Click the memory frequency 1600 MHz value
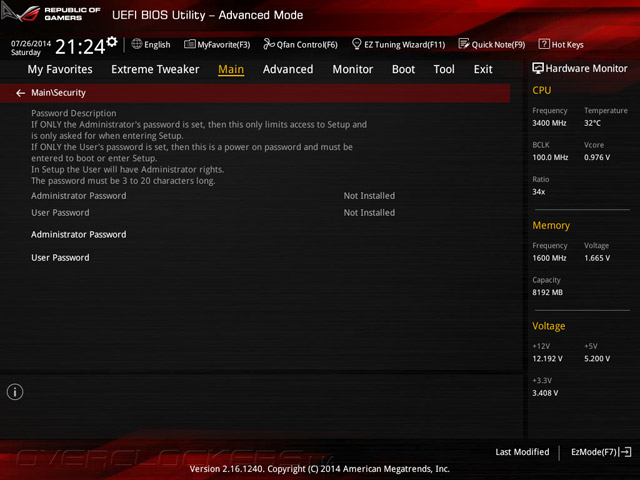Image resolution: width=640 pixels, height=480 pixels. [549, 258]
